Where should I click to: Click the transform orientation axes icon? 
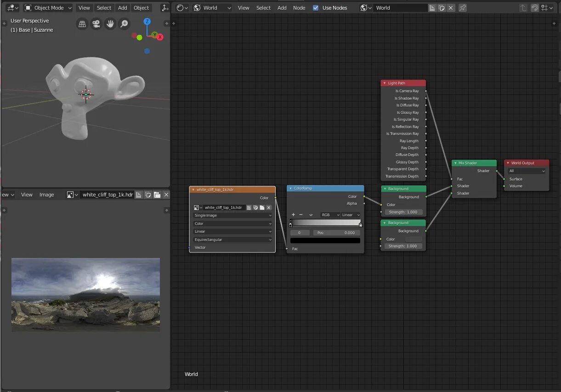click(x=165, y=8)
